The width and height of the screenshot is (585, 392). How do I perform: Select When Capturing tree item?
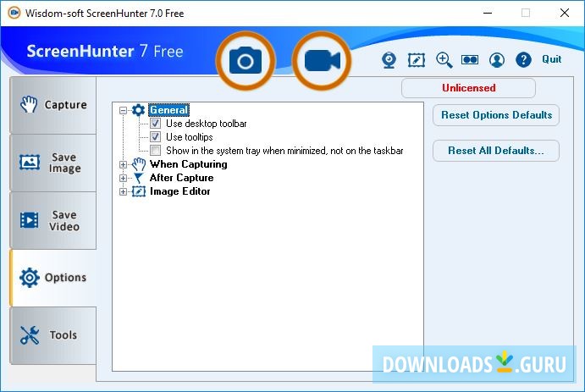coord(189,164)
